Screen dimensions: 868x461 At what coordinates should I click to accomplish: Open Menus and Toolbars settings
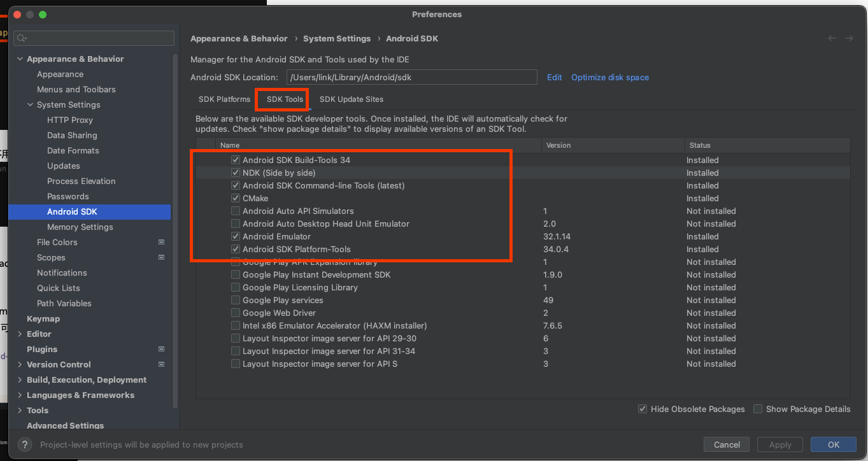tap(76, 89)
